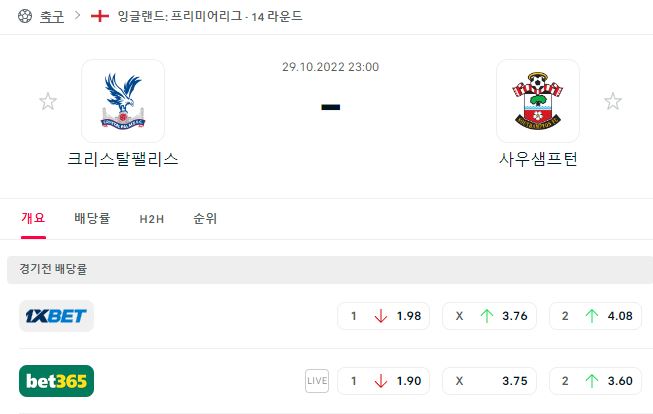Open the 순위 standings tab
The height and width of the screenshot is (414, 653).
click(205, 218)
